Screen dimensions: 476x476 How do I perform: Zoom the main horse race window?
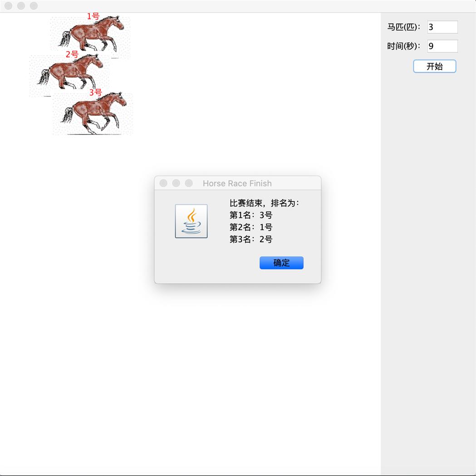(34, 6)
